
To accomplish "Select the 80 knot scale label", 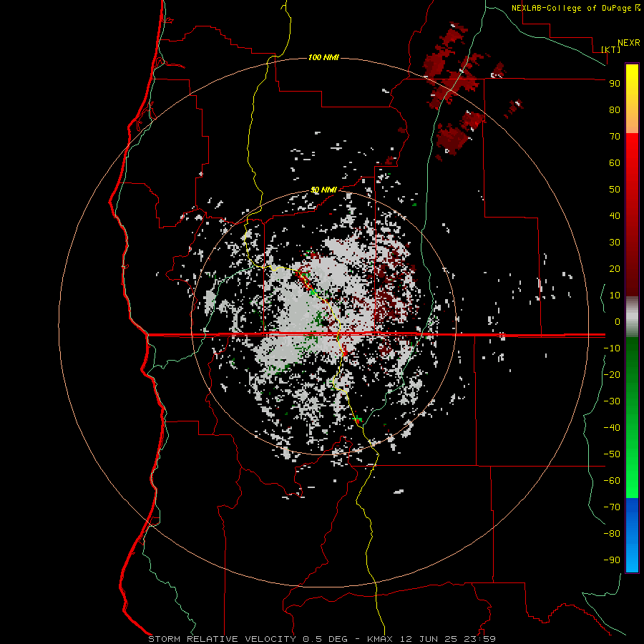I will point(615,110).
